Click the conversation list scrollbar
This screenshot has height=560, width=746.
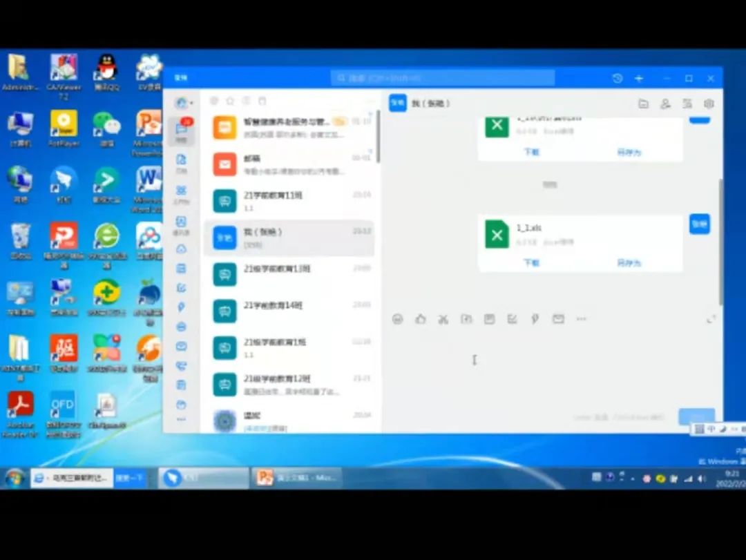[x=379, y=137]
